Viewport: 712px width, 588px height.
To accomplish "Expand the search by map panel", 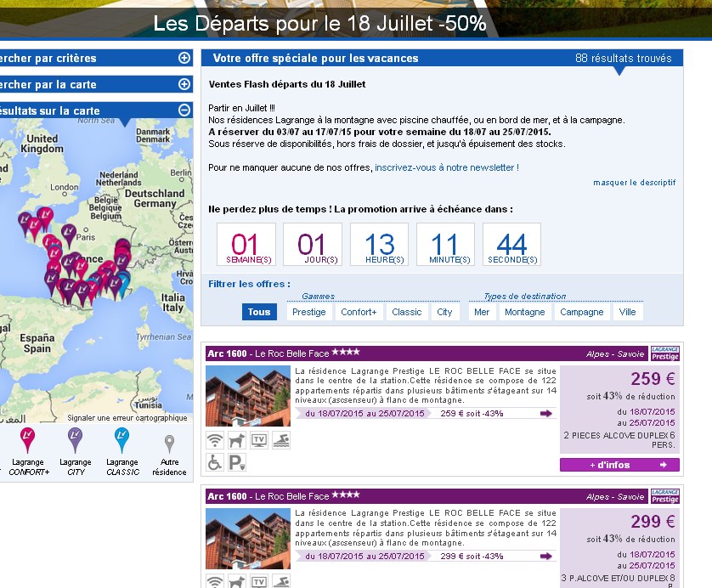I will [x=184, y=84].
